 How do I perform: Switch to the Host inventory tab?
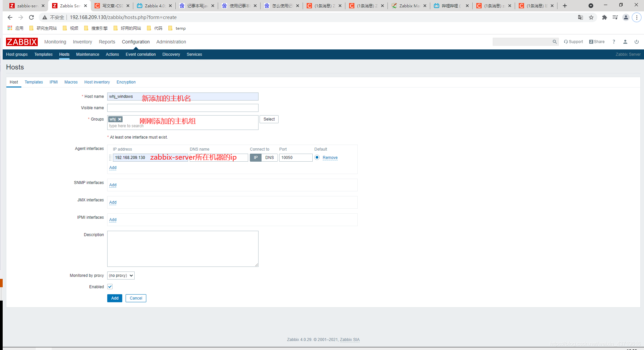click(x=97, y=82)
